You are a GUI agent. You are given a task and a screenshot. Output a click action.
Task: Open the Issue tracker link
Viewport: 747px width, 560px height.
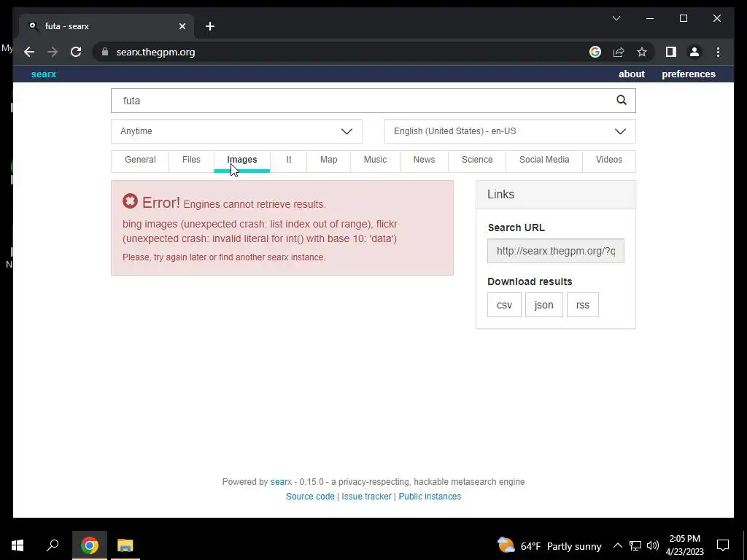pyautogui.click(x=366, y=496)
